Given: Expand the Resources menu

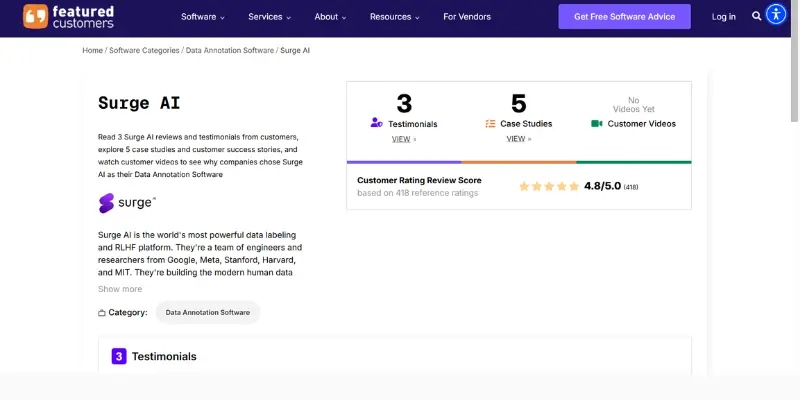Looking at the screenshot, I should point(394,17).
